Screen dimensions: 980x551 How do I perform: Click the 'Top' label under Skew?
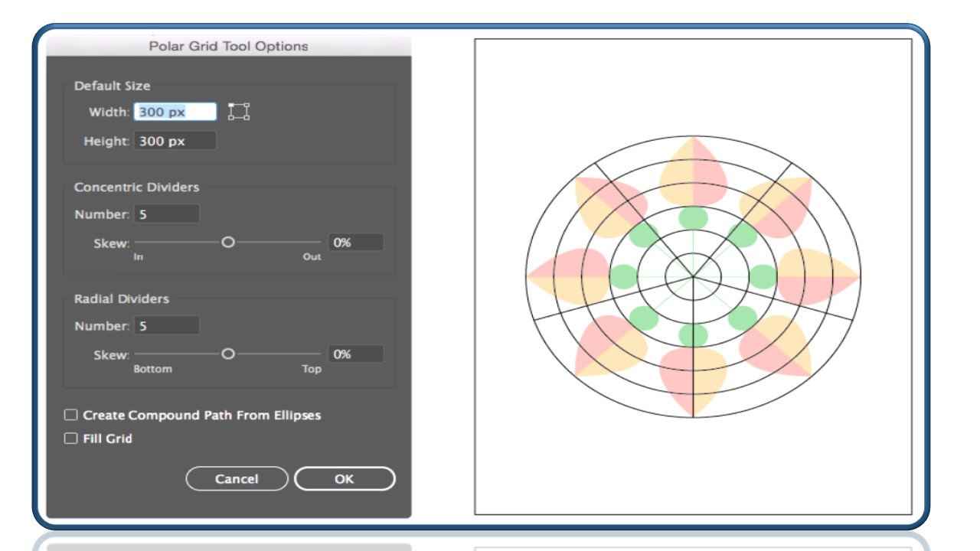312,369
